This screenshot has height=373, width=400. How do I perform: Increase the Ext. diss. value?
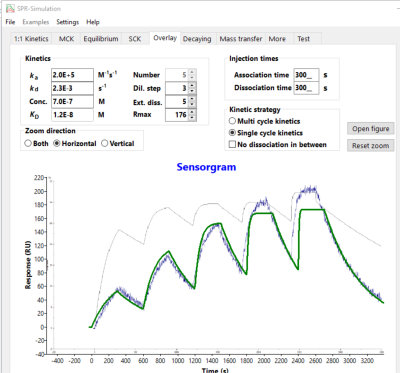pos(192,99)
